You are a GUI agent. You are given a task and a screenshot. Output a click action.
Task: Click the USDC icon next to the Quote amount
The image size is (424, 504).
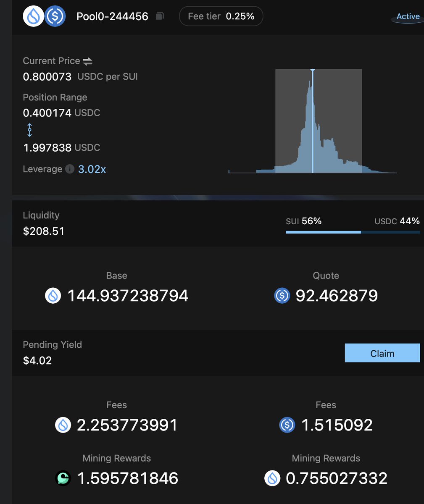(282, 295)
